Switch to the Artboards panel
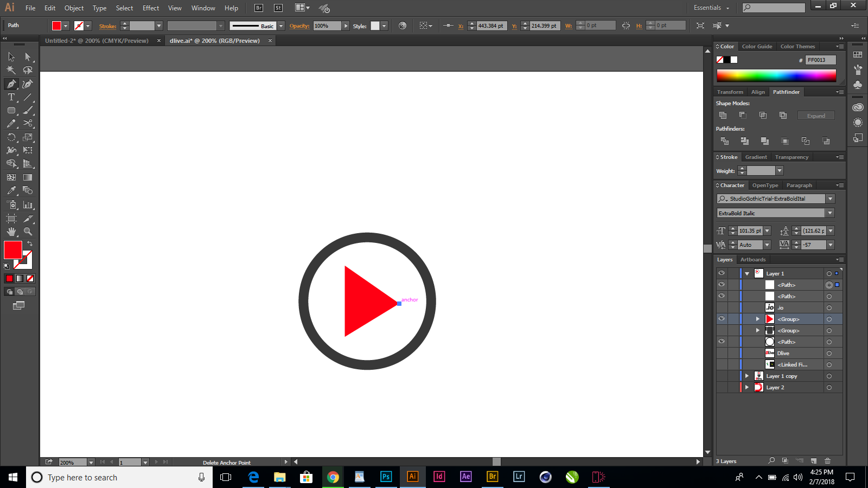Viewport: 868px width, 488px height. (752, 259)
